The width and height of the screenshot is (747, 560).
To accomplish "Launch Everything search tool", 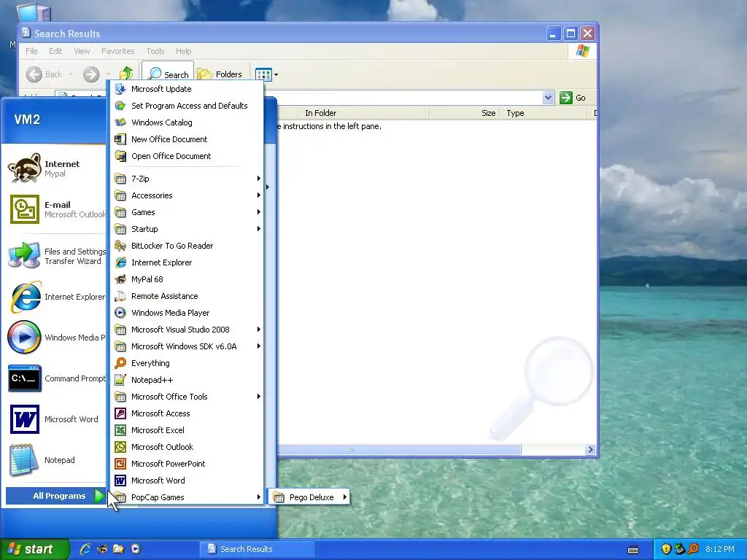I will [187, 363].
